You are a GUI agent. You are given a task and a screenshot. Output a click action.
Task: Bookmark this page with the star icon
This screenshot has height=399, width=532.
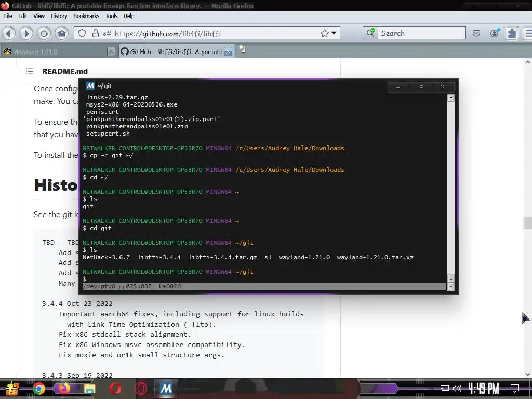pyautogui.click(x=324, y=33)
